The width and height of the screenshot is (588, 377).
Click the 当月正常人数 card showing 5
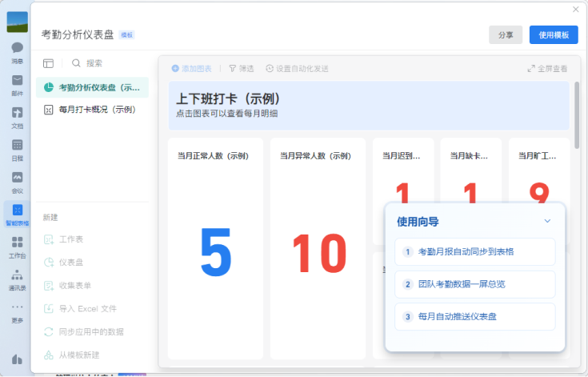pyautogui.click(x=215, y=249)
